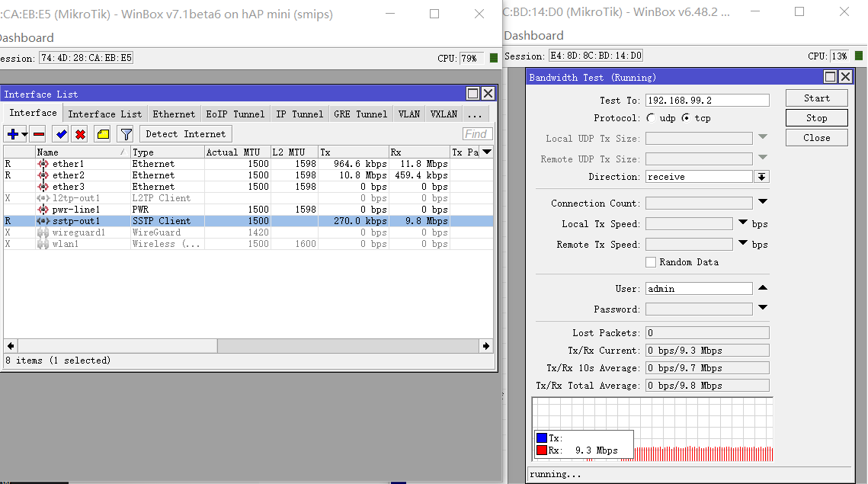Click the blue plus add interface icon

click(x=13, y=134)
